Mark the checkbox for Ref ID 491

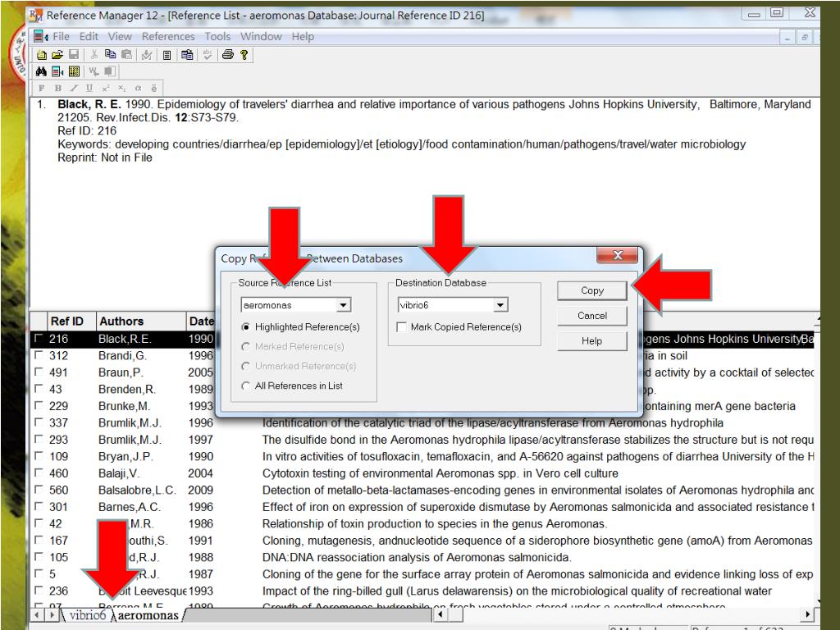click(39, 372)
